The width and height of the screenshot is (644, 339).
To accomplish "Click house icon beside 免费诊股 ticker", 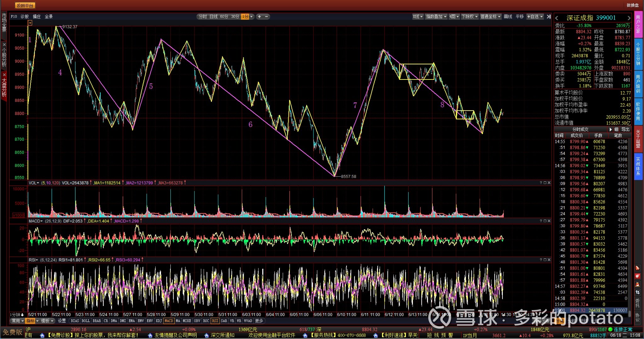I will [x=42, y=336].
